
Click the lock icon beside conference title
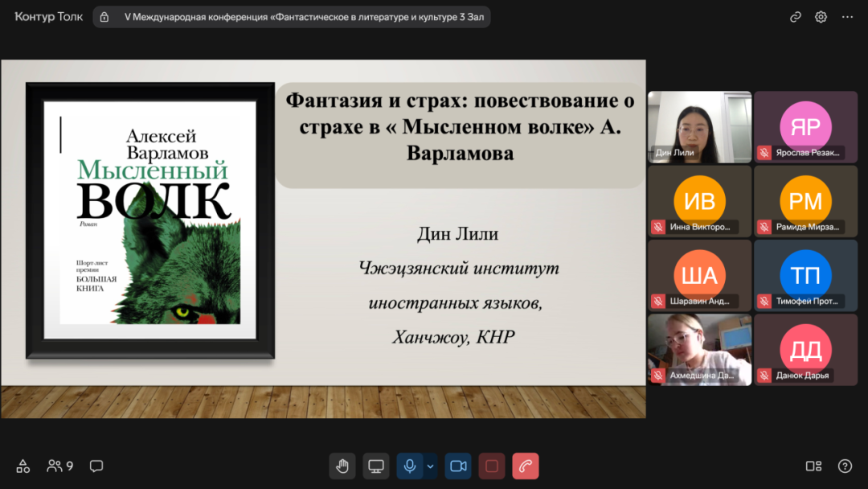point(104,17)
